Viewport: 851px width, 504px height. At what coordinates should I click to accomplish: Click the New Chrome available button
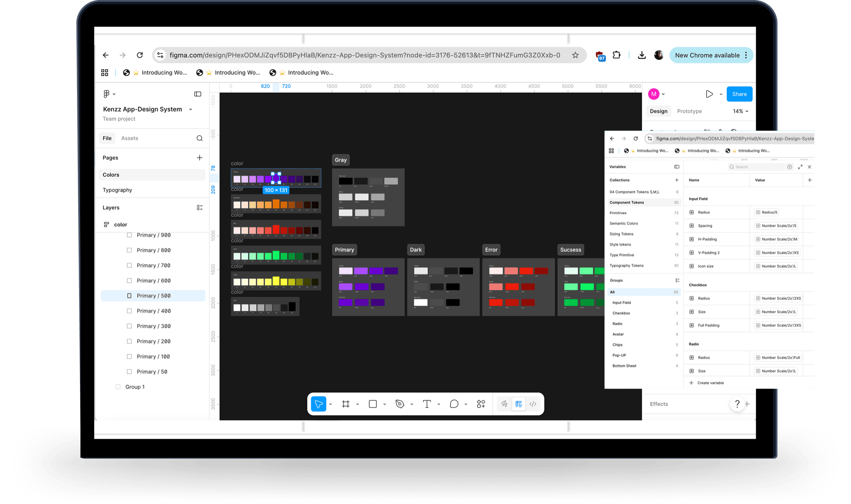click(x=711, y=55)
